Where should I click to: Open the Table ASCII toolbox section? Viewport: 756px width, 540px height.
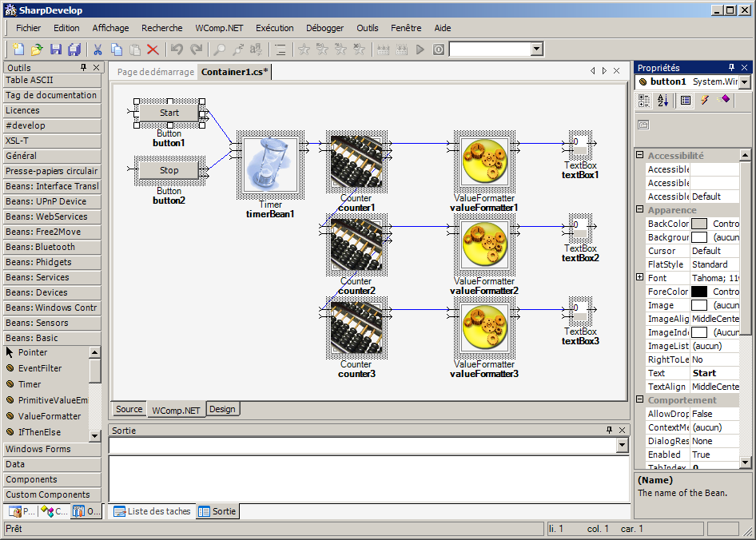point(53,80)
